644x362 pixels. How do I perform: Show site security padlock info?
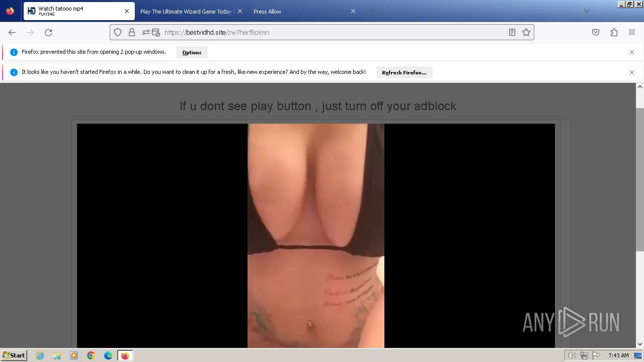(132, 32)
